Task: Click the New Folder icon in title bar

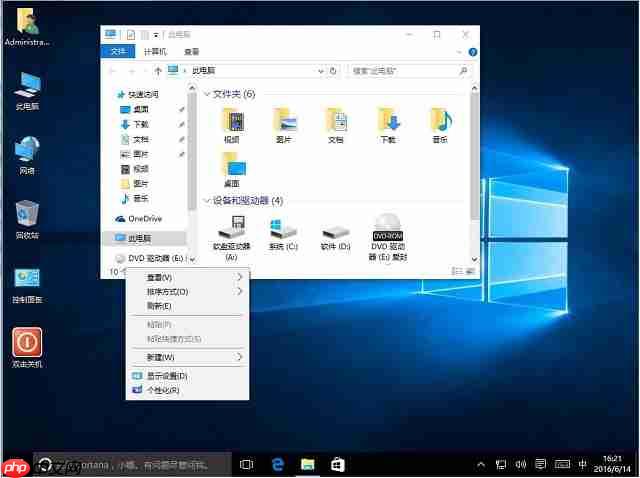Action: (x=145, y=35)
